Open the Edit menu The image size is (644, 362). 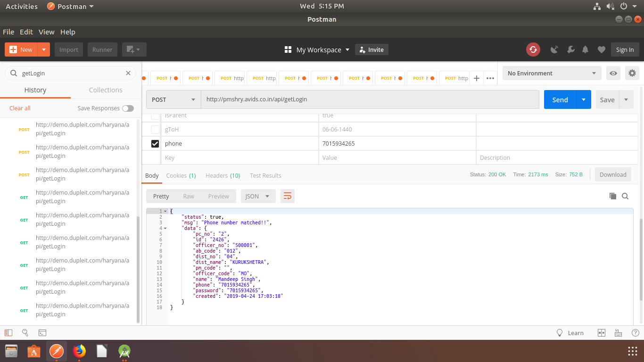[26, 32]
